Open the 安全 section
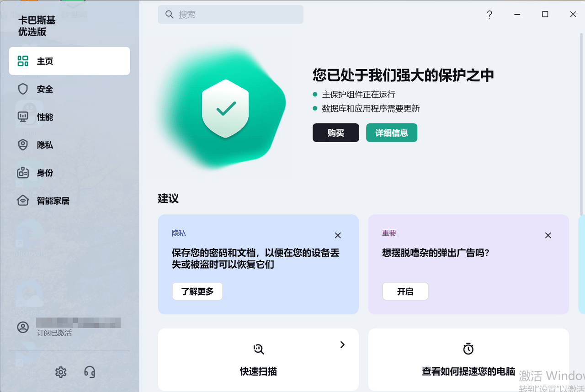The image size is (585, 392). (x=45, y=89)
